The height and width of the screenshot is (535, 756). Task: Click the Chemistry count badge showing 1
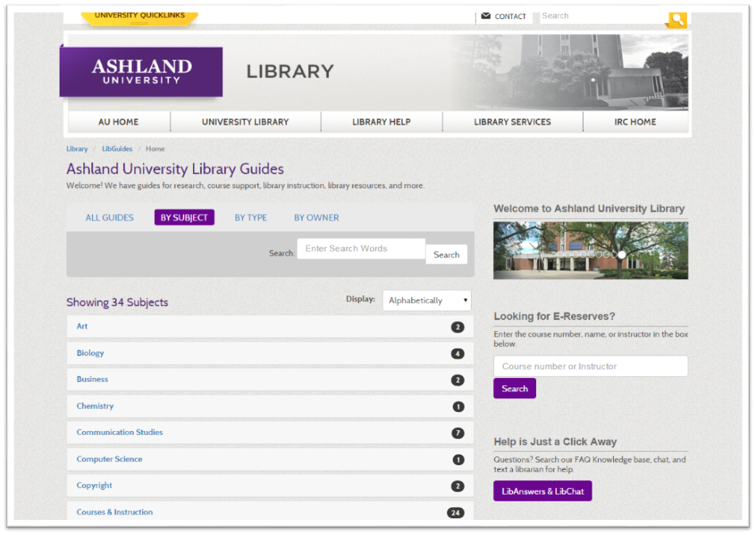tap(458, 406)
